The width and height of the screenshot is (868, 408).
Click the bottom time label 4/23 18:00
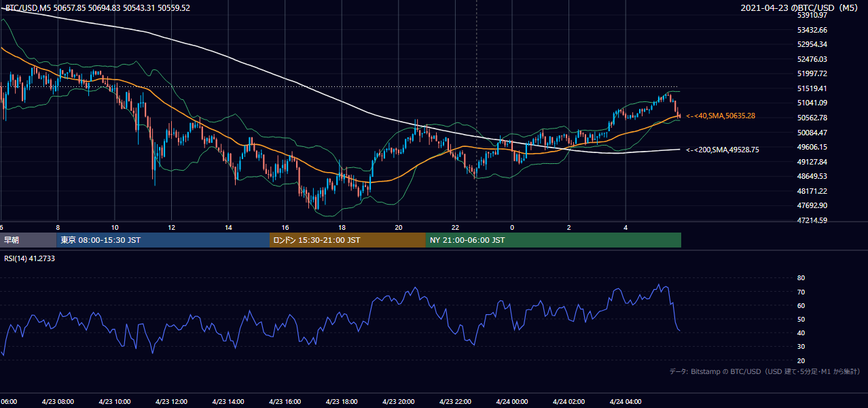pos(342,402)
